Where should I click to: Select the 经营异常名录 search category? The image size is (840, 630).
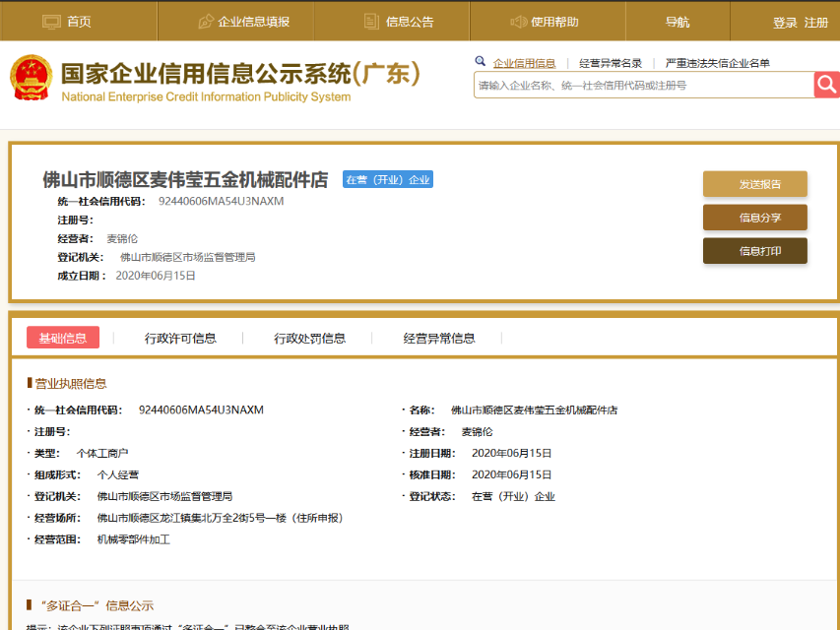point(611,63)
